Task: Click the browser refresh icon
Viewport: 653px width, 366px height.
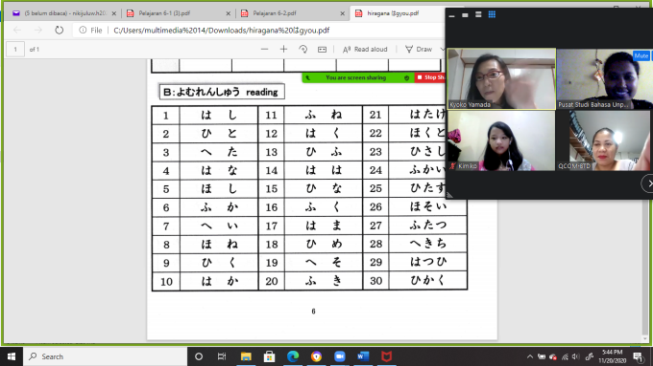Action: click(x=59, y=30)
